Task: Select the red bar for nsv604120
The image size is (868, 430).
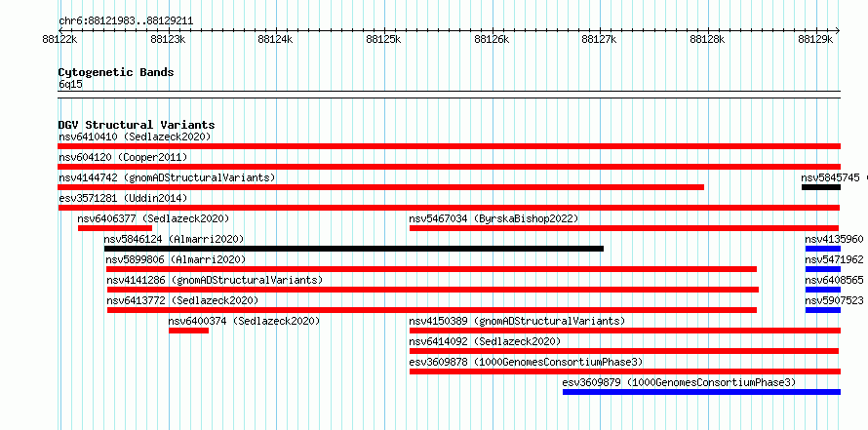Action: point(449,167)
